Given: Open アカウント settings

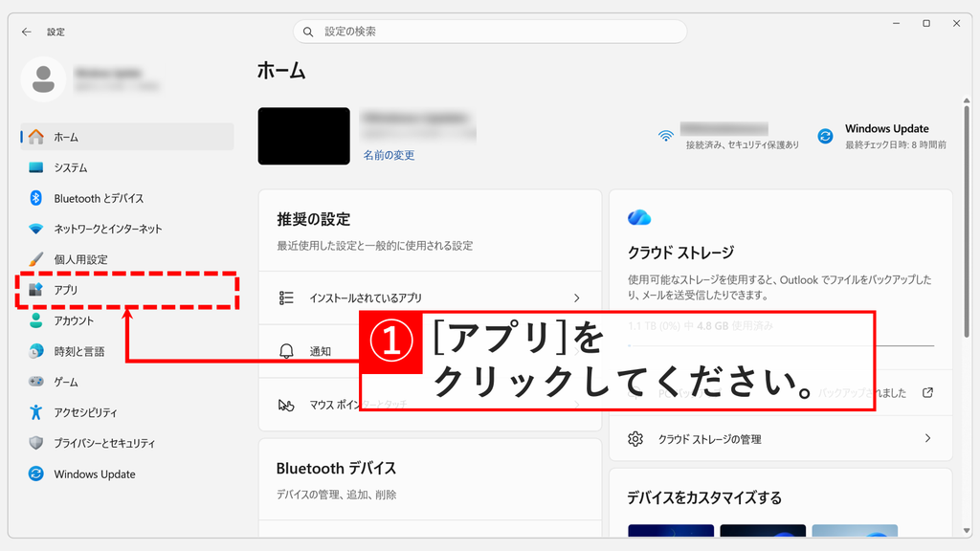Looking at the screenshot, I should [x=127, y=320].
